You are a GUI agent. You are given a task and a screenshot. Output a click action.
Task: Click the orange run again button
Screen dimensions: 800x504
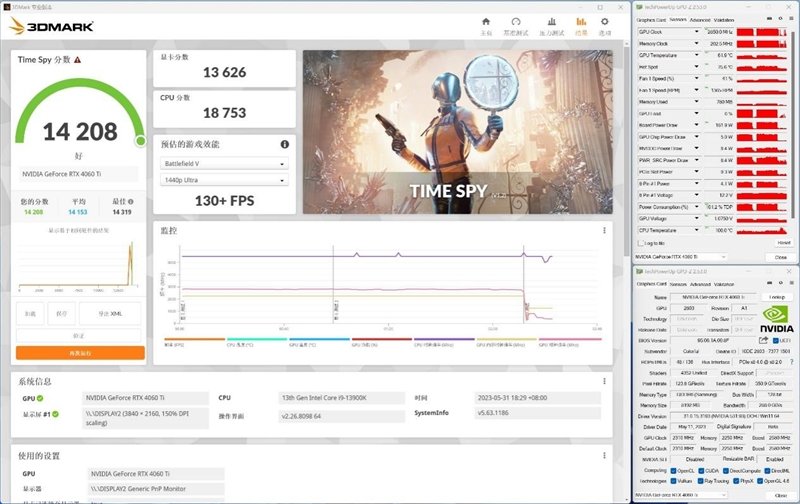point(80,353)
